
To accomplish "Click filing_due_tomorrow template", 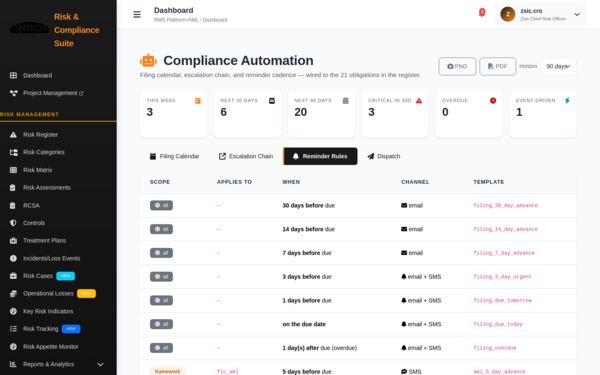I will 502,300.
